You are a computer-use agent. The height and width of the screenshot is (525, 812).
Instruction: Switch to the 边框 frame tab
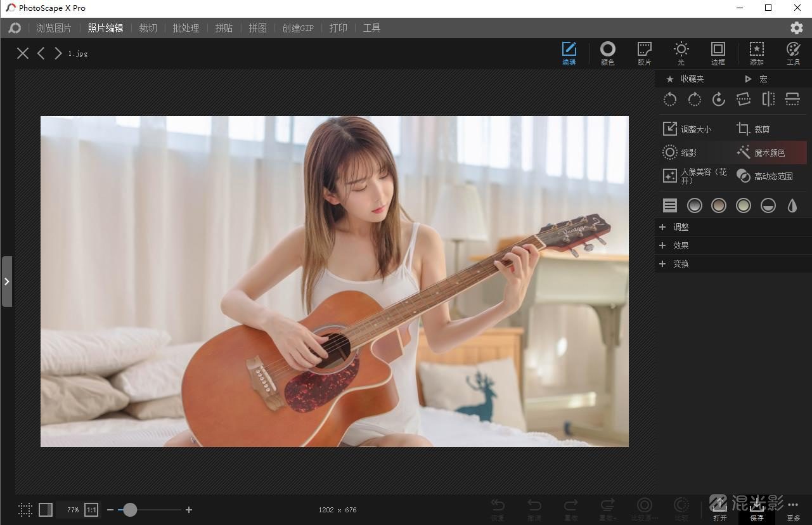click(718, 53)
